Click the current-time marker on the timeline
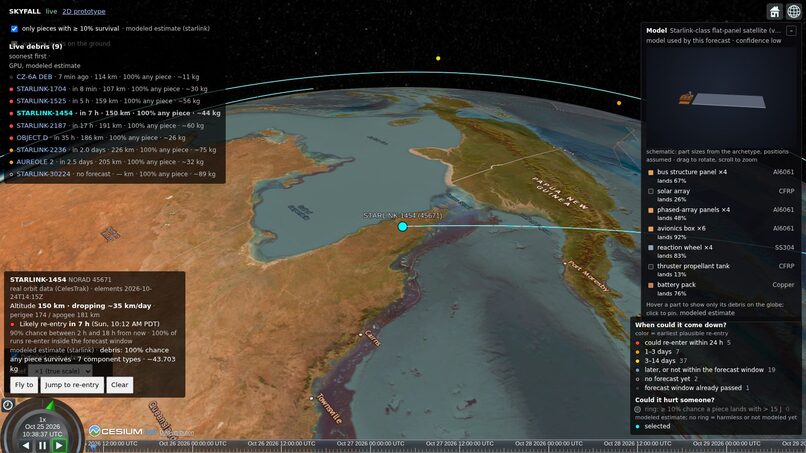806x453 pixels. click(x=91, y=445)
